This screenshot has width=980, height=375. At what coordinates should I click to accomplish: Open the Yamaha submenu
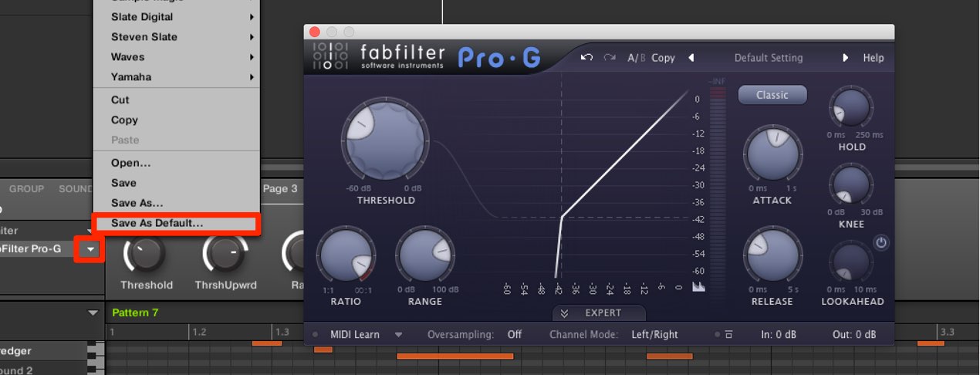coord(176,77)
